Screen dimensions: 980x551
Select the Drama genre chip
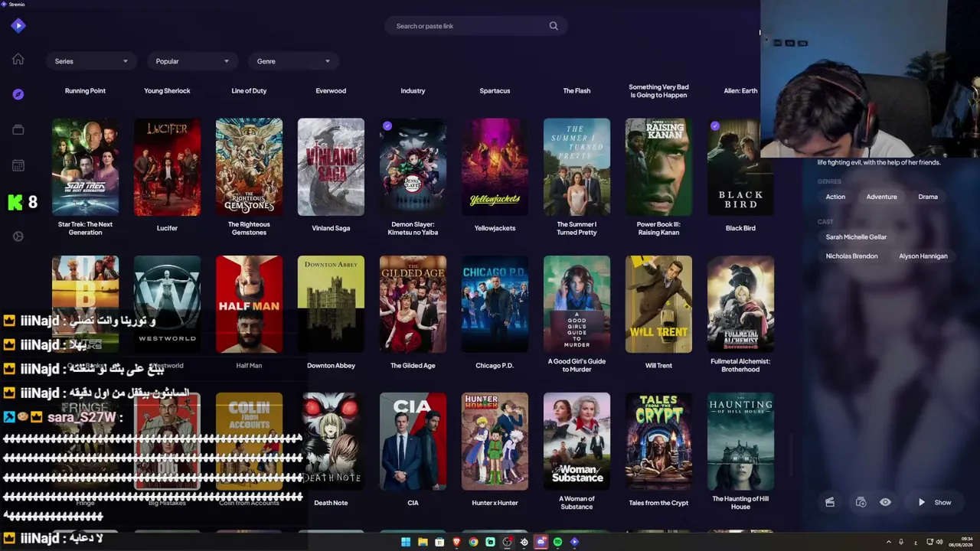(x=928, y=197)
